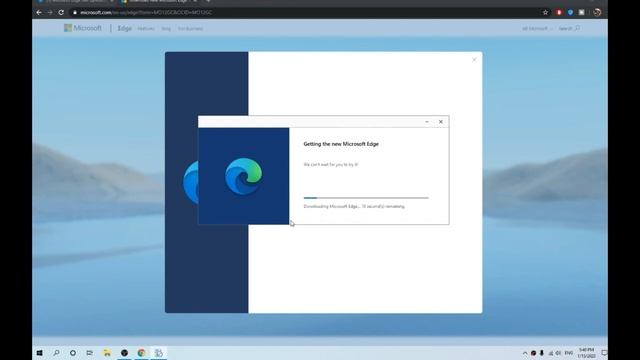
Task: Open the For business menu item
Action: [x=190, y=29]
